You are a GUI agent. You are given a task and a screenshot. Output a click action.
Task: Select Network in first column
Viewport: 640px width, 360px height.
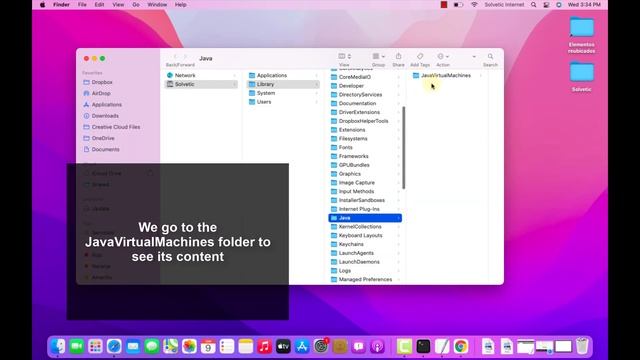point(201,76)
